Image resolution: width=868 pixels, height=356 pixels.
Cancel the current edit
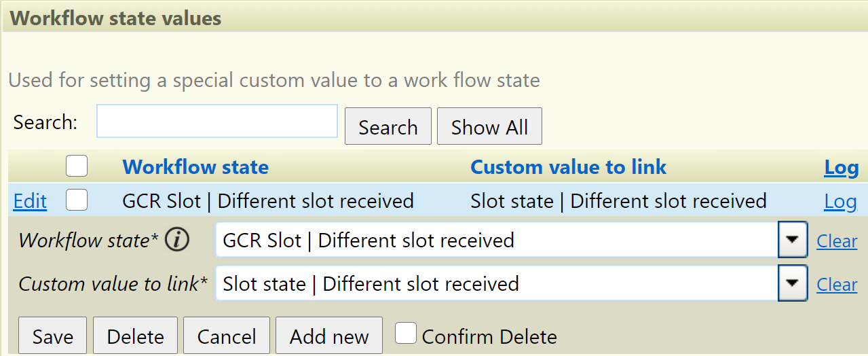227,336
